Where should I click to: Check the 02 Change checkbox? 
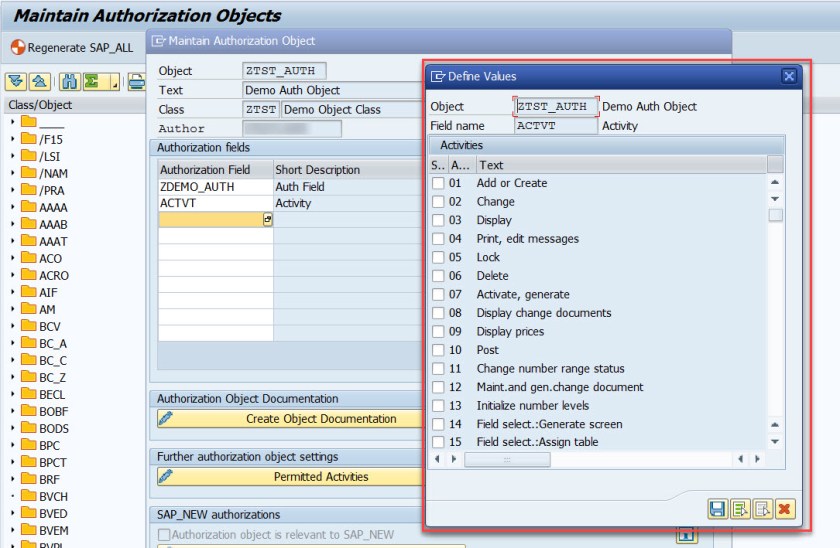[438, 202]
